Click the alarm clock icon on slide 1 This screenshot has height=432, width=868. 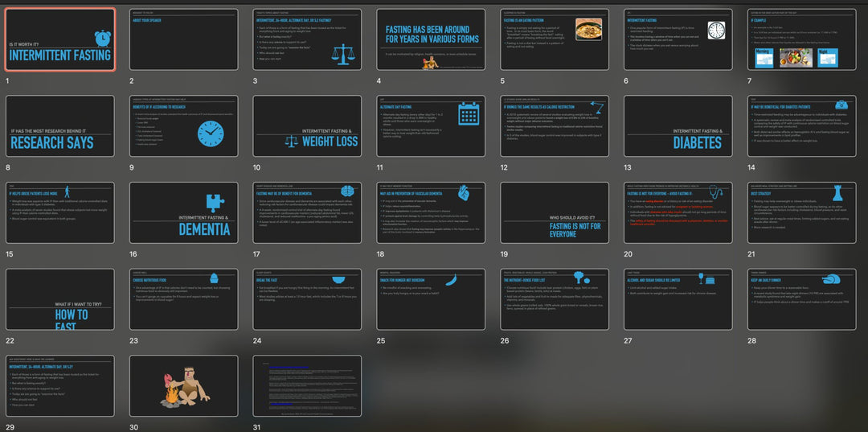(102, 38)
